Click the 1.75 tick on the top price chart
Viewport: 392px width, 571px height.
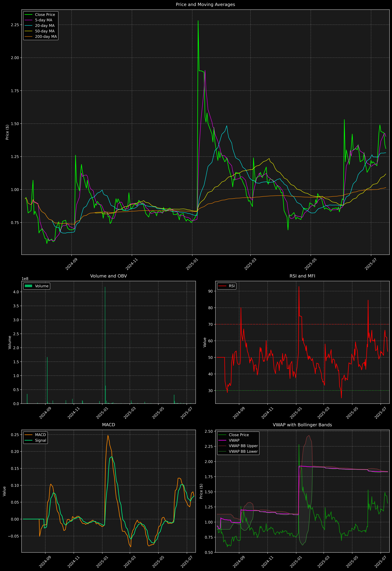[15, 91]
